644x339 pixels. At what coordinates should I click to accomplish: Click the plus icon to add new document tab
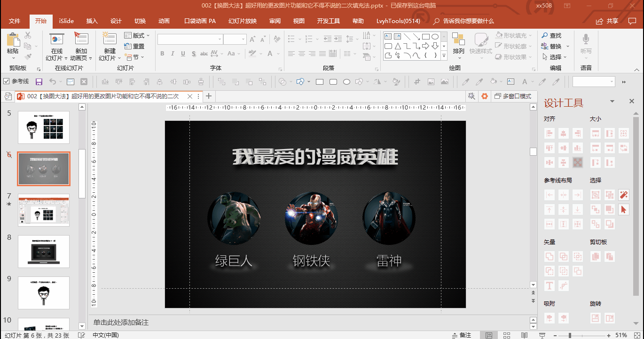(209, 96)
